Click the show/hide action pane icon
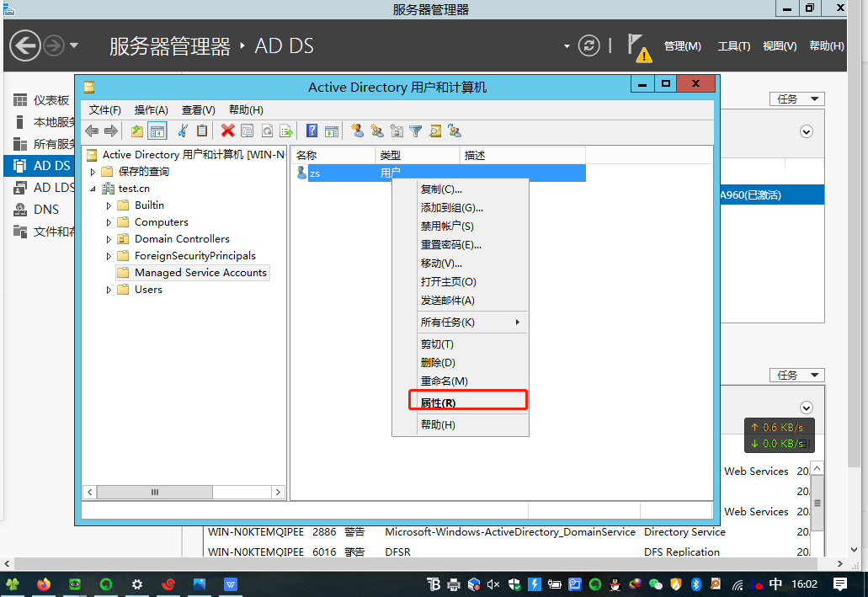868x597 pixels. [x=332, y=131]
